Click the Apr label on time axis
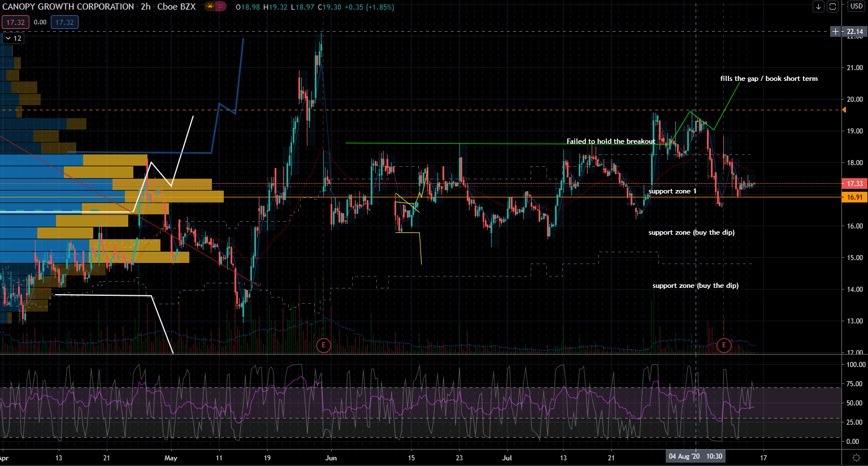Image resolution: width=868 pixels, height=466 pixels. 4,458
